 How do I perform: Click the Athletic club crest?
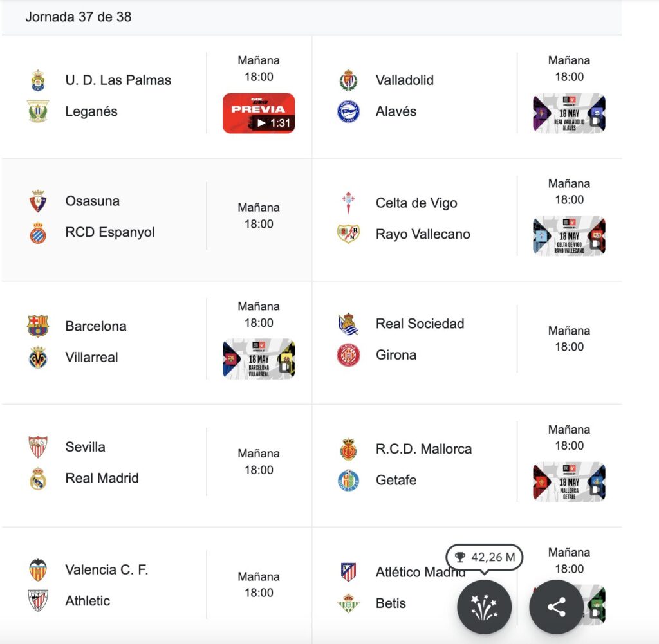[x=38, y=601]
